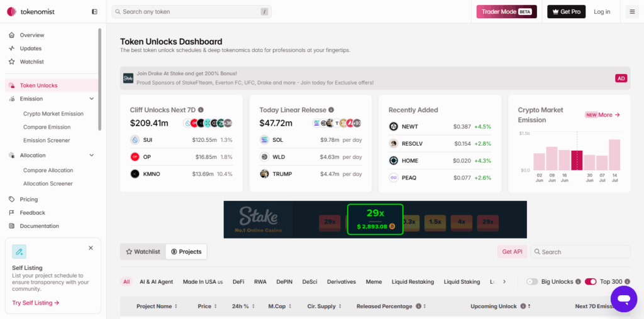Click the Watchlist star icon in sidebar
Viewport: 644px width, 319px height.
[x=11, y=62]
